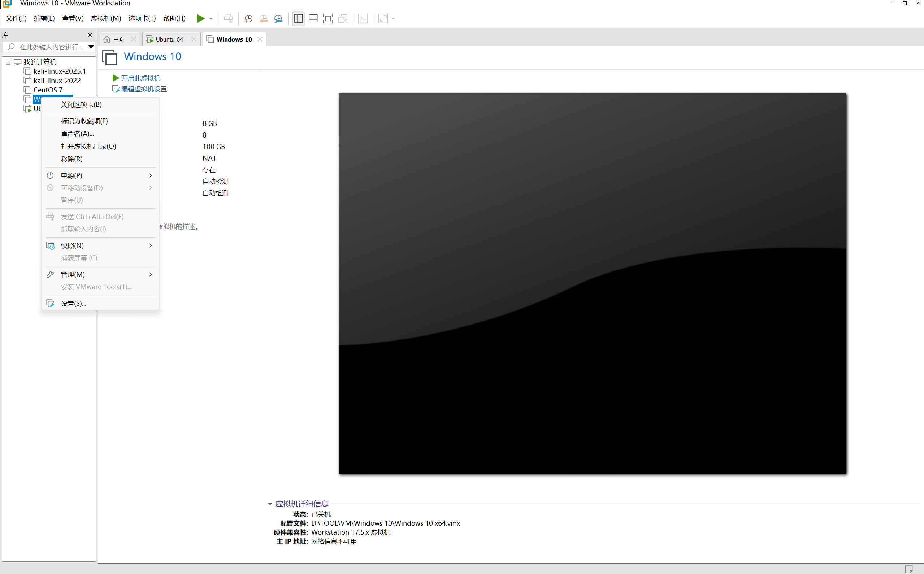Viewport: 924px width, 574px height.
Task: Choose 设置(S)... from context menu
Action: [x=74, y=303]
